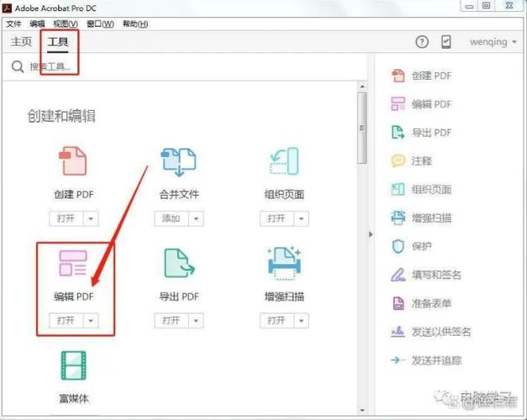Viewport: 527px width, 420px height.
Task: Click the 导出 PDF tool icon in main grid
Action: 179,263
